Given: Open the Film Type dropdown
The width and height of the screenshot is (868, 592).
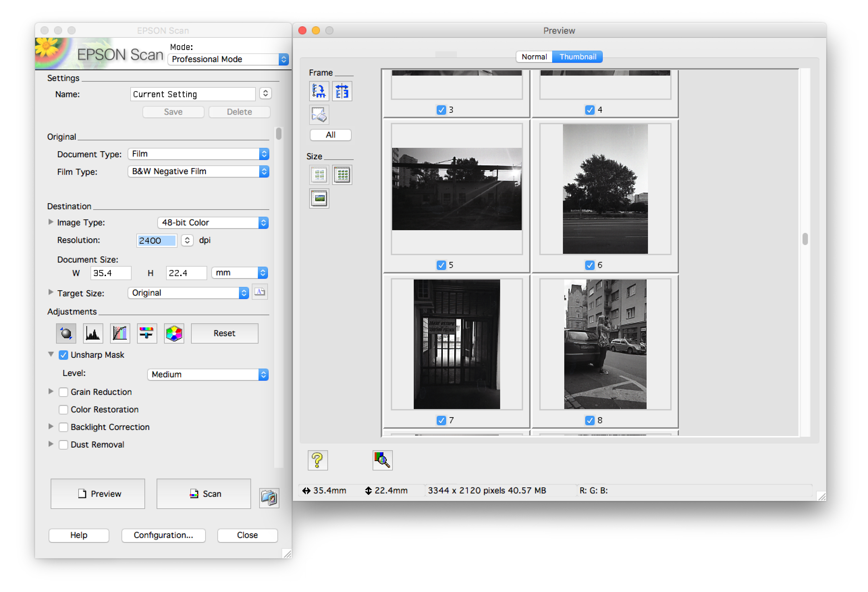Looking at the screenshot, I should 198,171.
